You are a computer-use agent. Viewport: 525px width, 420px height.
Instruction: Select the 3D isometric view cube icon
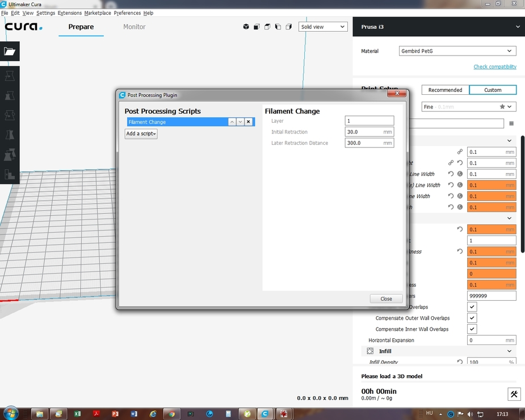pos(246,27)
